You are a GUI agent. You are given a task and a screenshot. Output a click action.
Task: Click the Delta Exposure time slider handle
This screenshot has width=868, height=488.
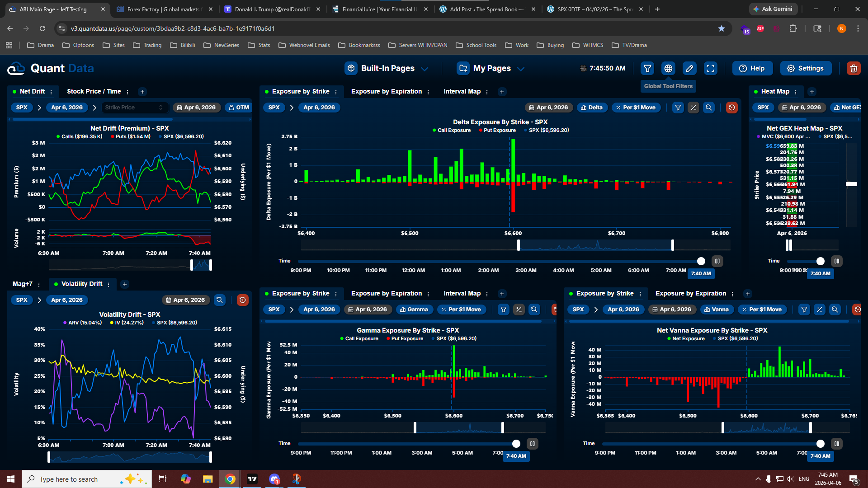pos(701,261)
